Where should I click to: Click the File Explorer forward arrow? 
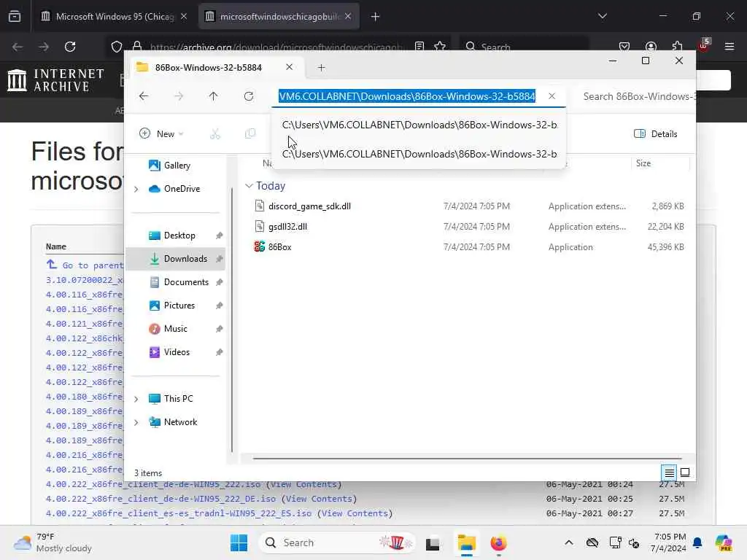(179, 96)
